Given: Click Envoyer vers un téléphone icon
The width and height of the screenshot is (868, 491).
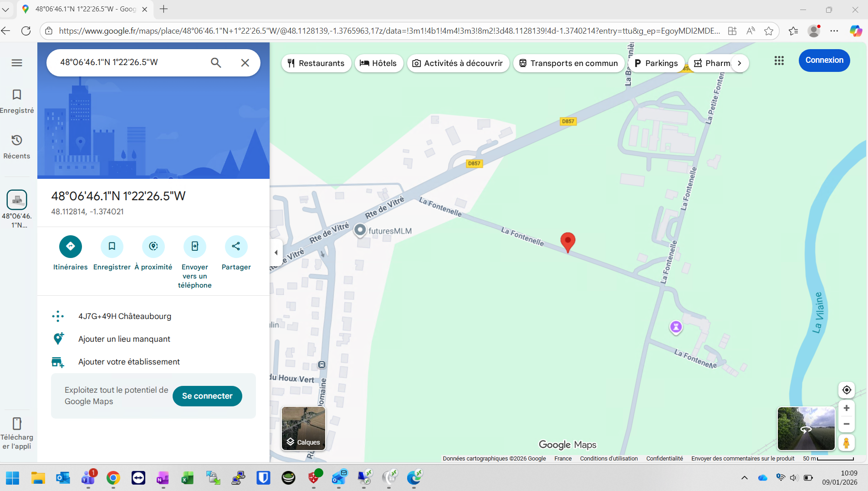Looking at the screenshot, I should coord(195,246).
